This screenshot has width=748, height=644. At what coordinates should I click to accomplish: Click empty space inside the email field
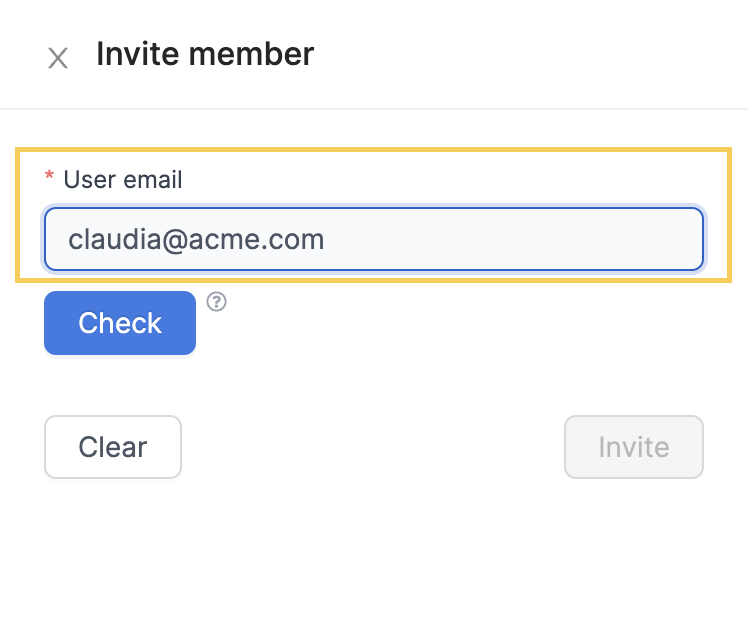tap(515, 239)
